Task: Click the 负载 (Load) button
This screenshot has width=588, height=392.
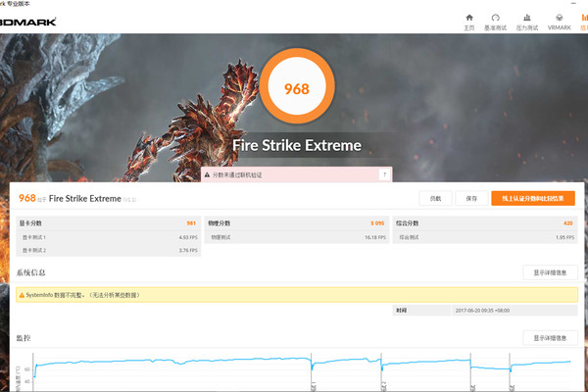Action: 435,198
